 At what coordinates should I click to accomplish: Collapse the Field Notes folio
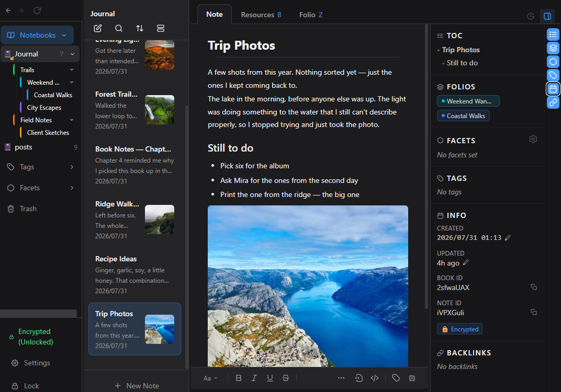(x=72, y=120)
